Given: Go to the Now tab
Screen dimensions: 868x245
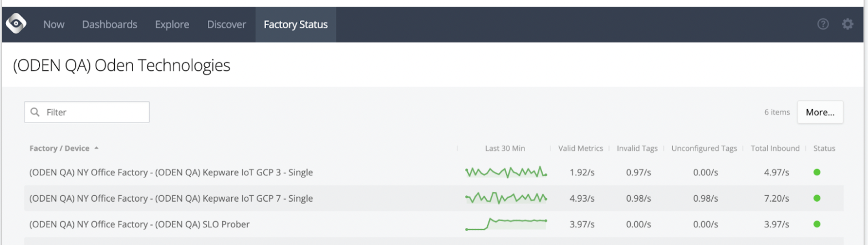Looking at the screenshot, I should pos(54,24).
